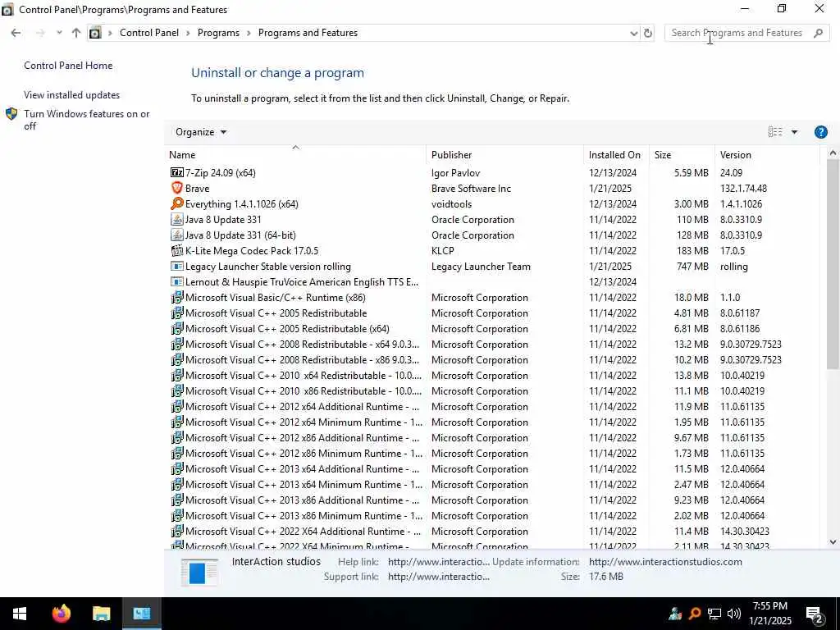The image size is (840, 630).
Task: Select Microsoft Visual C++ 2012 x86 Additional Runtime
Action: [493, 437]
